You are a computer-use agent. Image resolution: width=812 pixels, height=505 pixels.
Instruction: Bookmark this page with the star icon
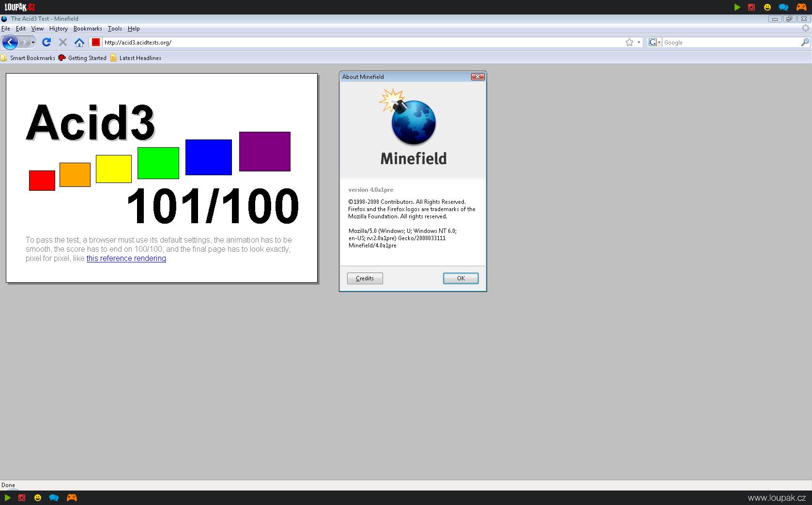tap(629, 43)
